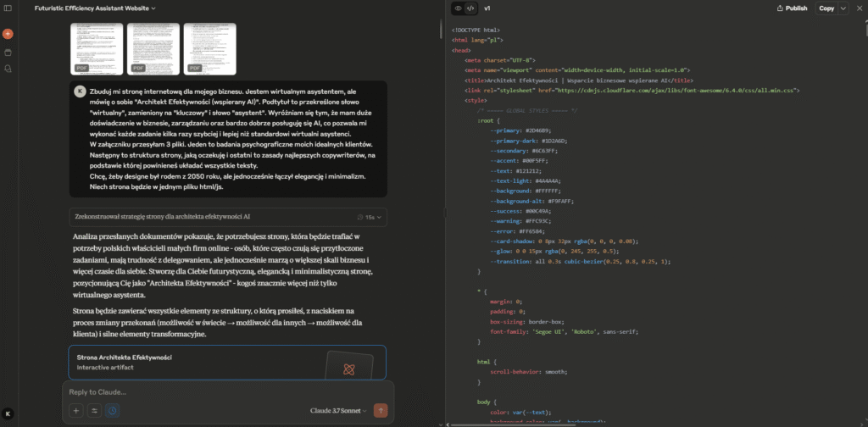Open the Strona Architekta Efektywności artifact card
The width and height of the screenshot is (868, 427).
[227, 362]
